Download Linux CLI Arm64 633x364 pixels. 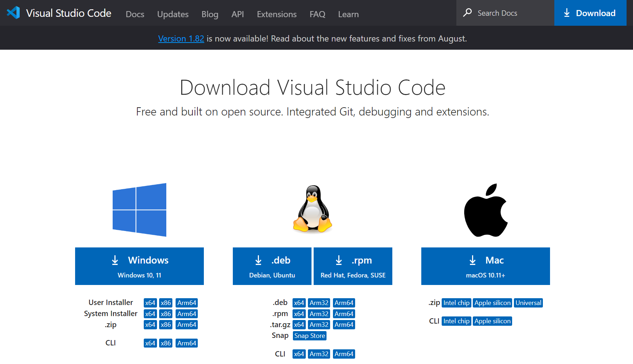pyautogui.click(x=344, y=354)
